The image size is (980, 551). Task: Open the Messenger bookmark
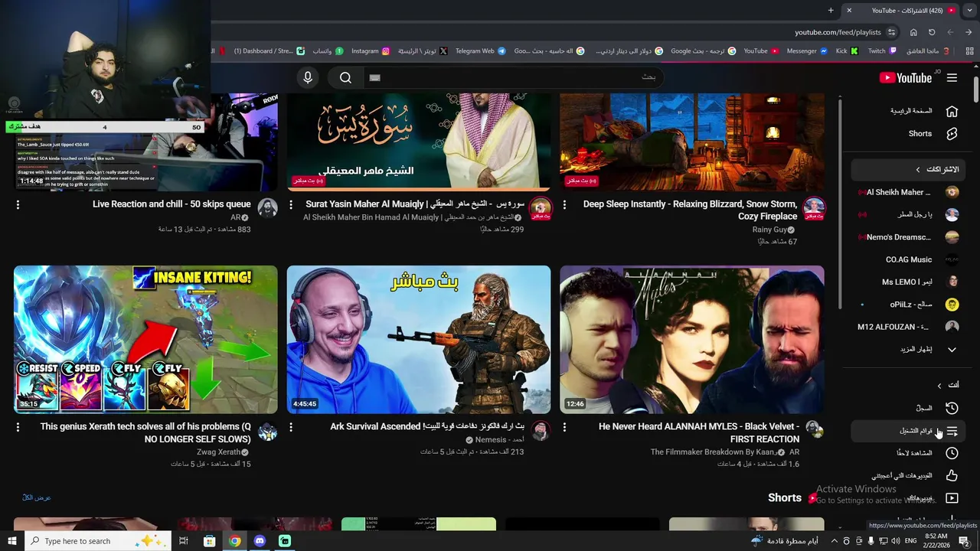tap(807, 51)
